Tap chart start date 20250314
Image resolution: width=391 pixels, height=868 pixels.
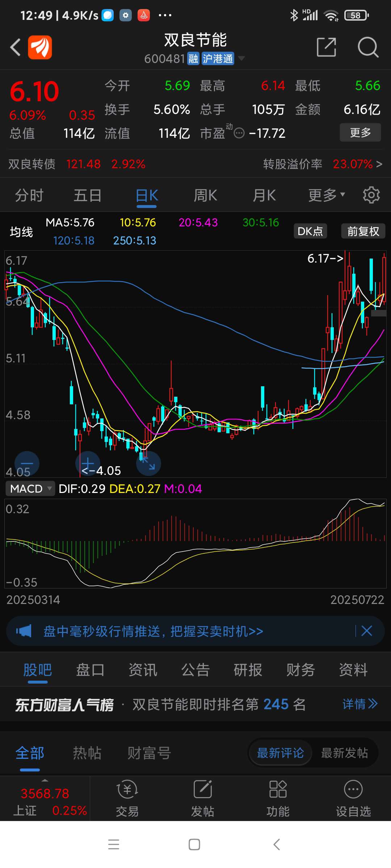33,600
